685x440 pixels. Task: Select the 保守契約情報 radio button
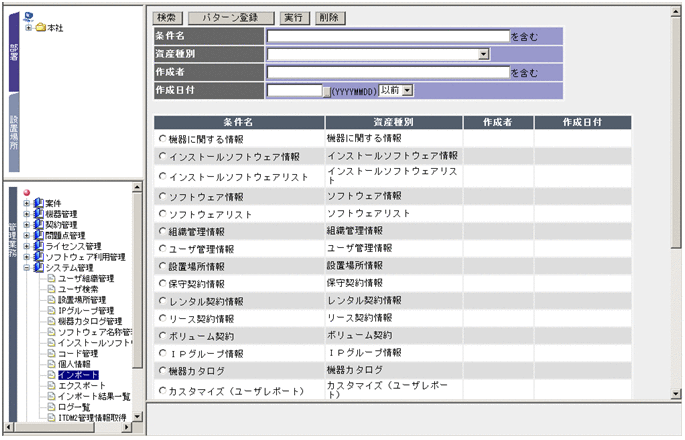[163, 284]
